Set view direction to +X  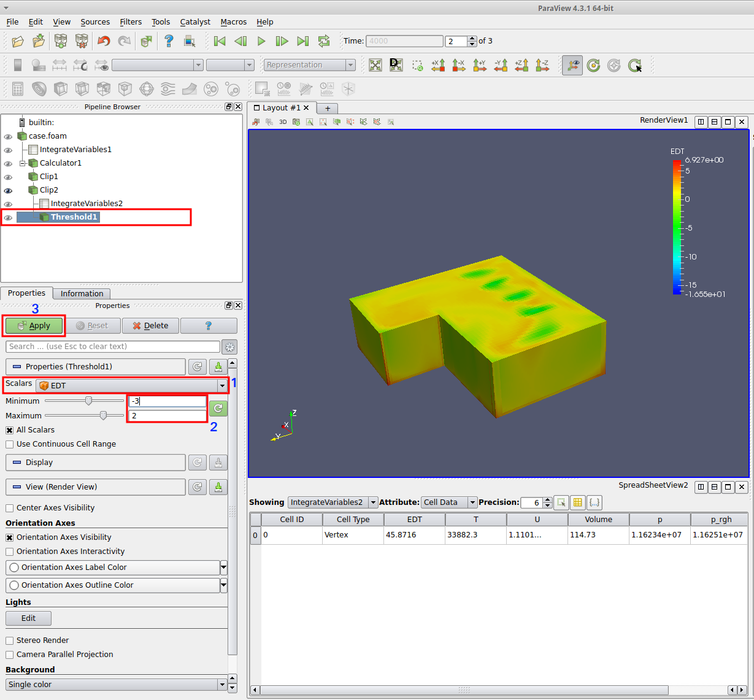point(438,65)
